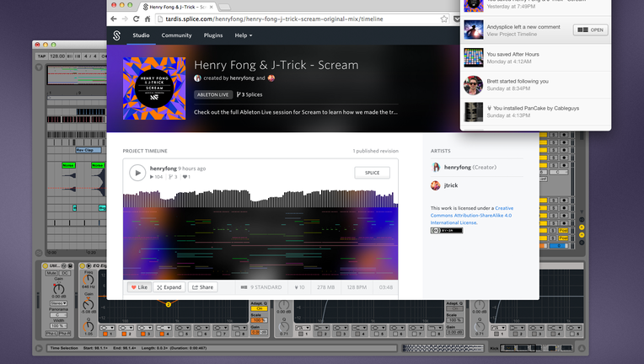Open the Community tab in Splice
The width and height of the screenshot is (644, 364).
[177, 35]
